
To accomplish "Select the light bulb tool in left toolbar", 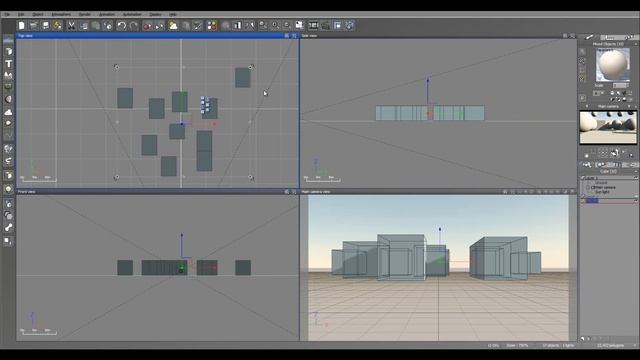I will tap(8, 189).
